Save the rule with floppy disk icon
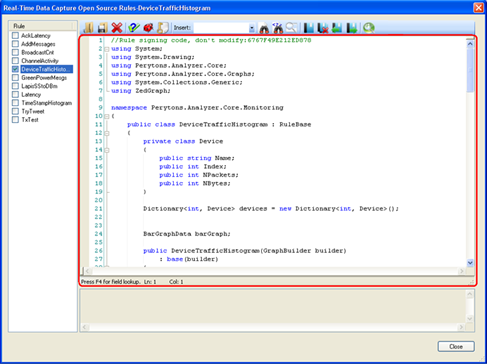Image resolution: width=487 pixels, height=364 pixels. (102, 28)
